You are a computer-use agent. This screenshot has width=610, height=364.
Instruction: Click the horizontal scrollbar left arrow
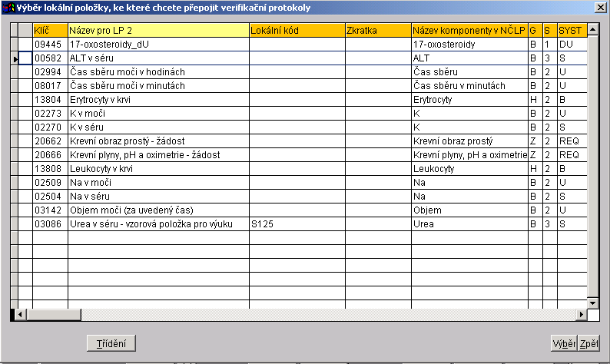point(14,315)
